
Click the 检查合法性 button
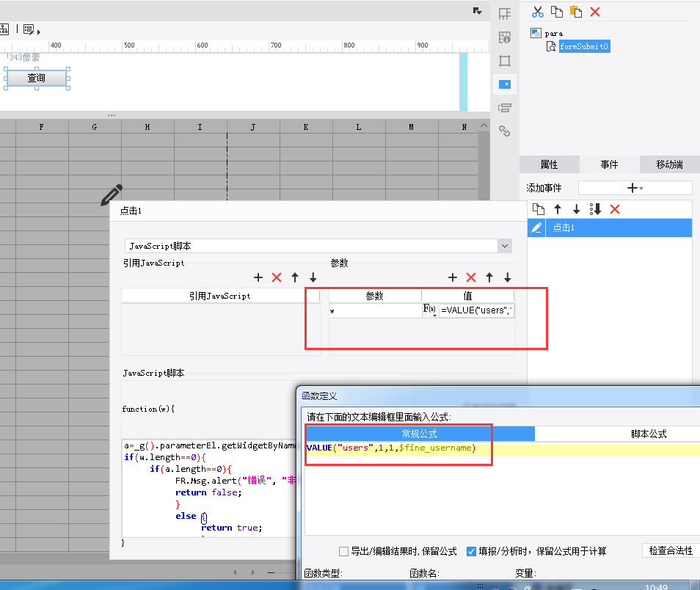[x=671, y=550]
